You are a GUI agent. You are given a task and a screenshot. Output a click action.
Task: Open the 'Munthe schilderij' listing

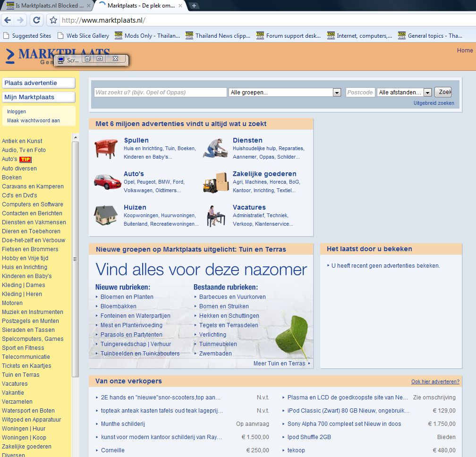tap(123, 424)
